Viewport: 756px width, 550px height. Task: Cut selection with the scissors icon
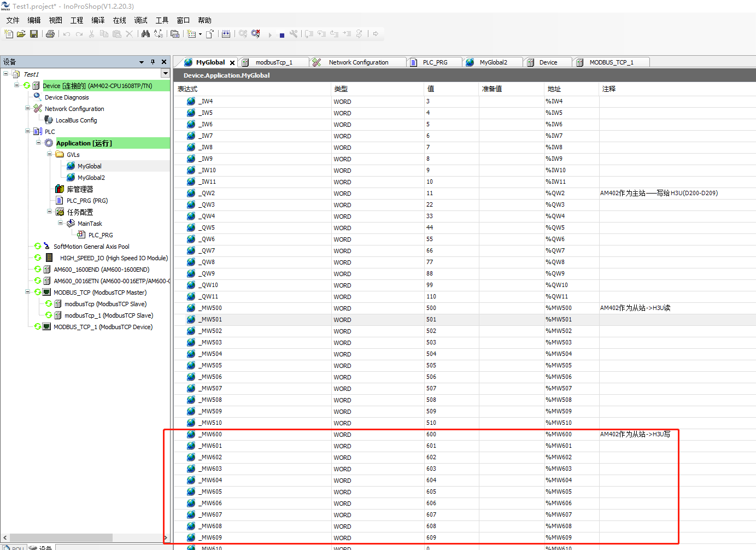click(91, 34)
